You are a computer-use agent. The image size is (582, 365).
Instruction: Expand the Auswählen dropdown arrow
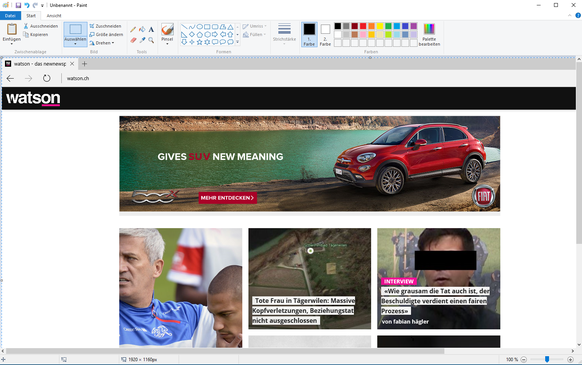[75, 44]
